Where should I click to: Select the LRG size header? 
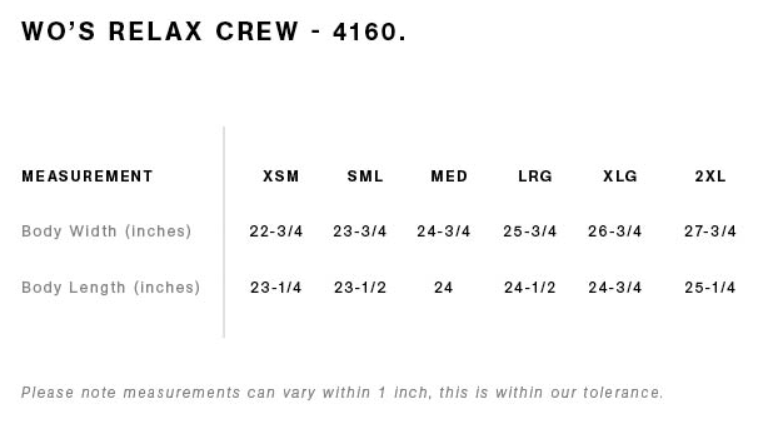click(x=535, y=176)
